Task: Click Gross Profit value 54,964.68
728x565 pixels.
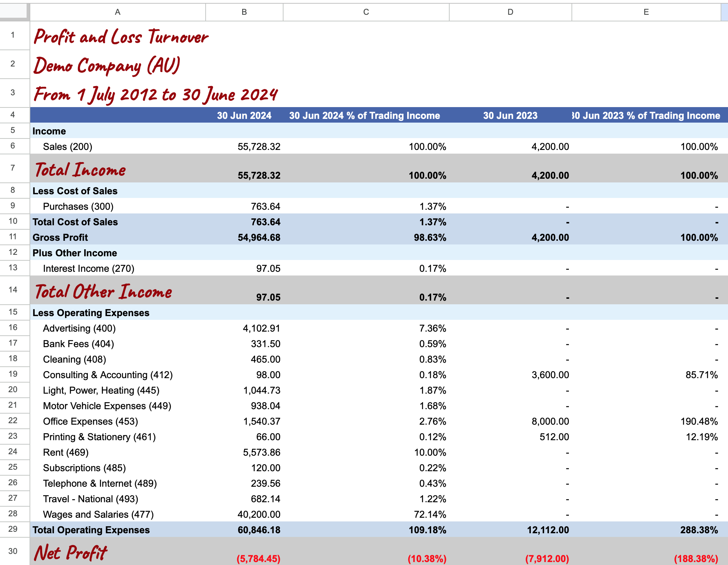Action: (x=259, y=237)
